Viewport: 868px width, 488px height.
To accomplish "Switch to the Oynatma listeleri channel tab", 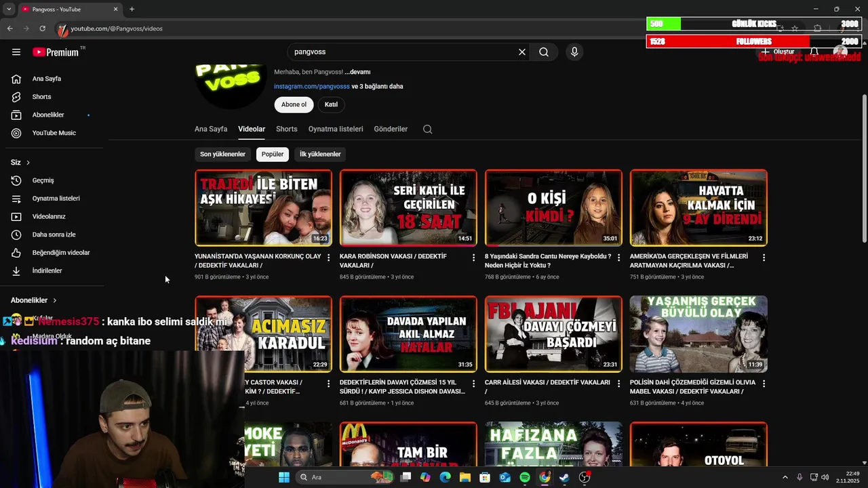I will pyautogui.click(x=336, y=129).
